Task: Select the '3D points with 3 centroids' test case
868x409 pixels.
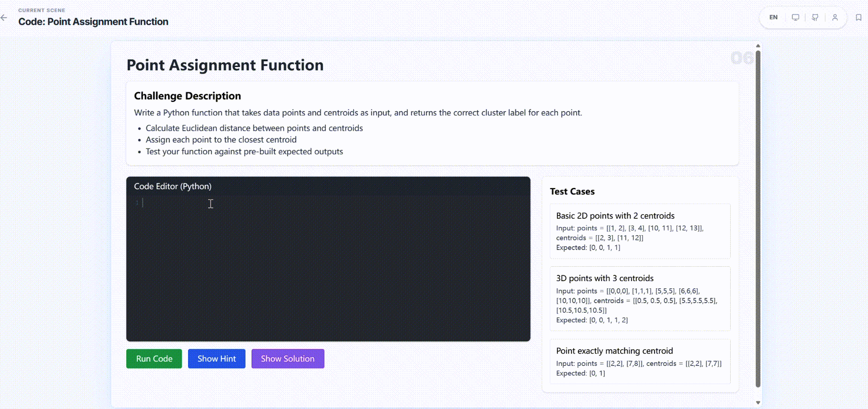Action: tap(640, 299)
